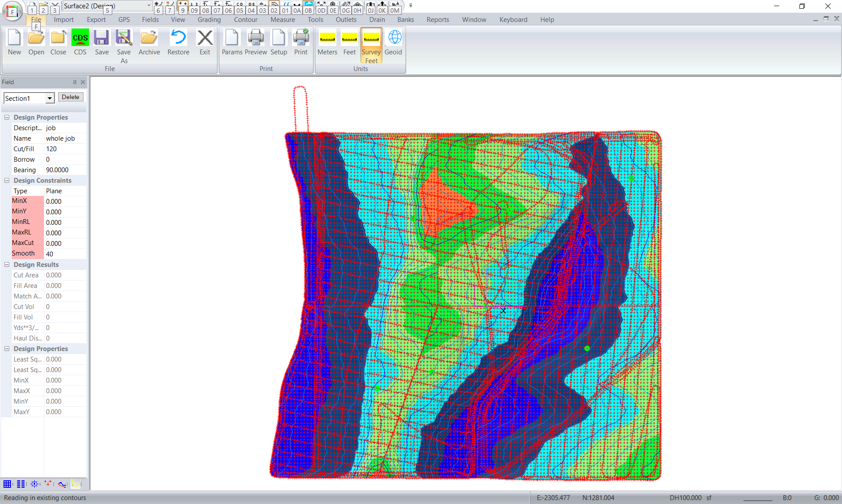This screenshot has height=504, width=842.
Task: Click the Smooth value field
Action: tap(65, 254)
